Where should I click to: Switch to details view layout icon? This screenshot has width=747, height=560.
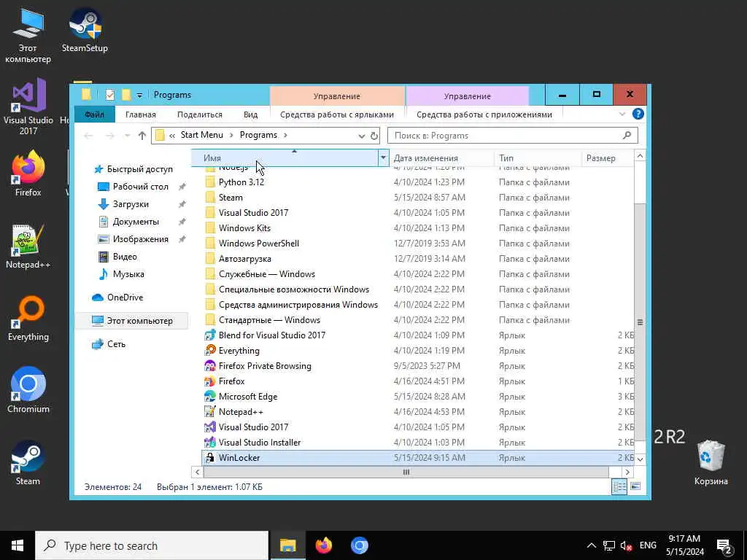[x=619, y=486]
